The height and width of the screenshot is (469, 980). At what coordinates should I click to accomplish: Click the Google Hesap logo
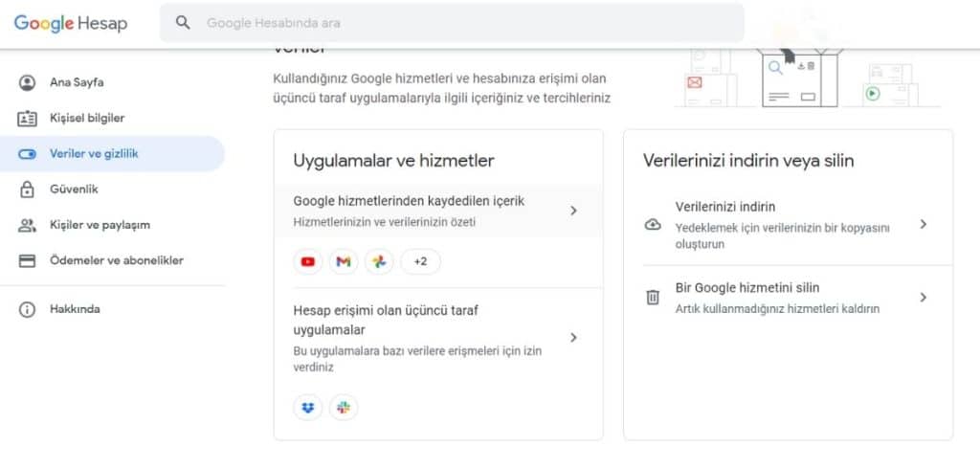pyautogui.click(x=71, y=23)
